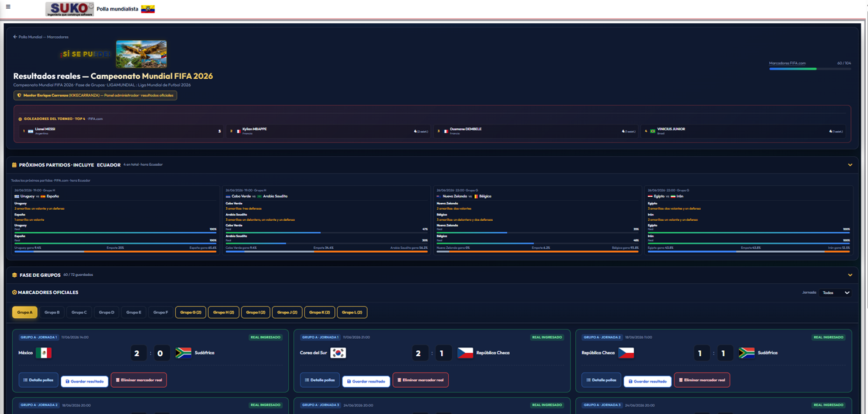The height and width of the screenshot is (414, 868).
Task: Click the Mexico flag icon
Action: [x=44, y=353]
